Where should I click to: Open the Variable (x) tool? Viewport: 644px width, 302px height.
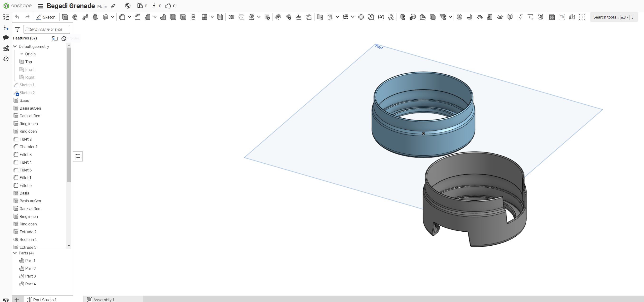[x=381, y=17]
